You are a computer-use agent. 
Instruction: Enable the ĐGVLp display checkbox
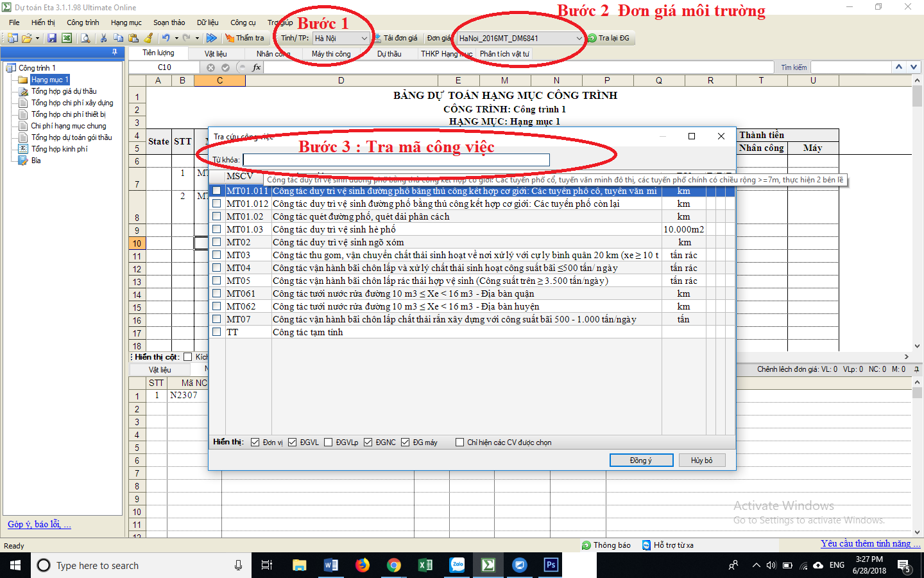point(329,442)
